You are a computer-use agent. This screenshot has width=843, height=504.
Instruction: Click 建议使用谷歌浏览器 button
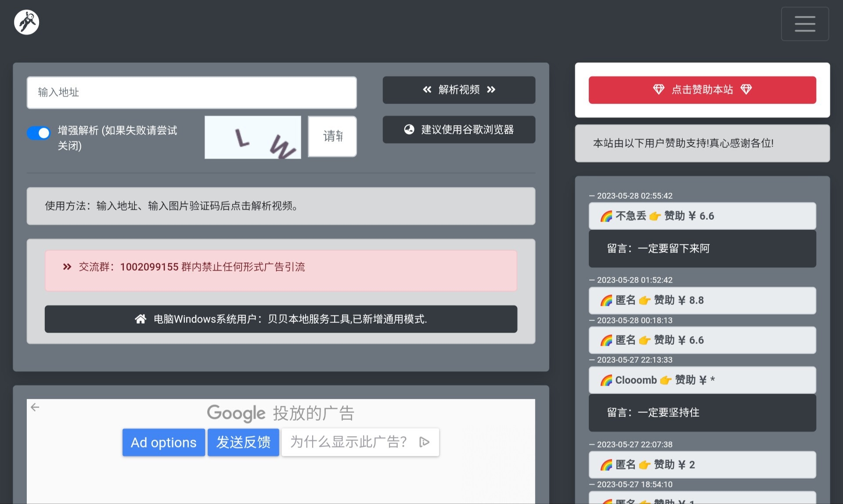[459, 129]
